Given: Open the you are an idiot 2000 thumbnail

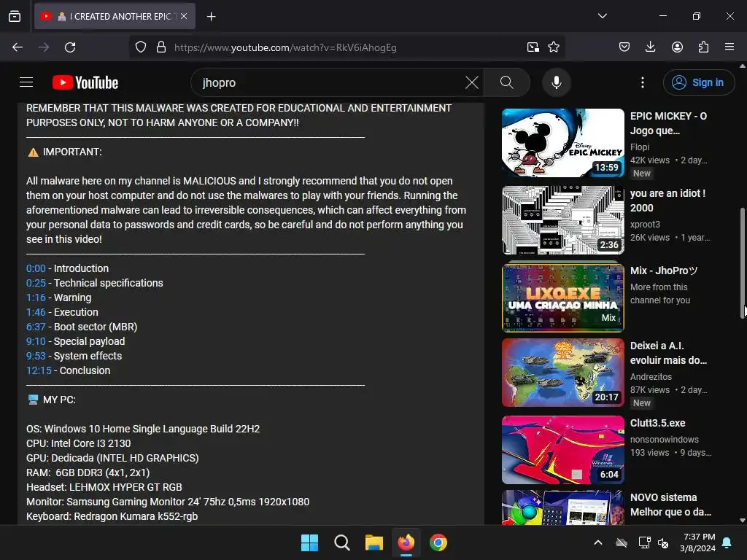Looking at the screenshot, I should coord(563,220).
